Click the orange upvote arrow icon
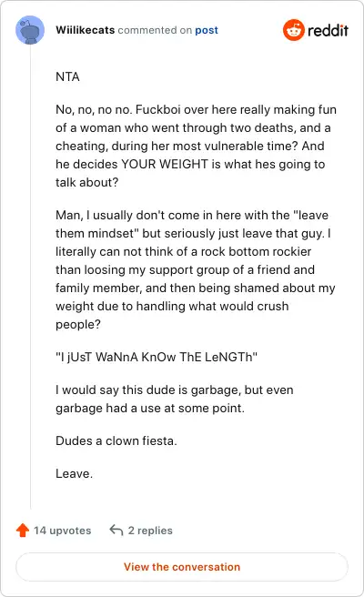Screen dimensions: 364x597 (x=23, y=530)
